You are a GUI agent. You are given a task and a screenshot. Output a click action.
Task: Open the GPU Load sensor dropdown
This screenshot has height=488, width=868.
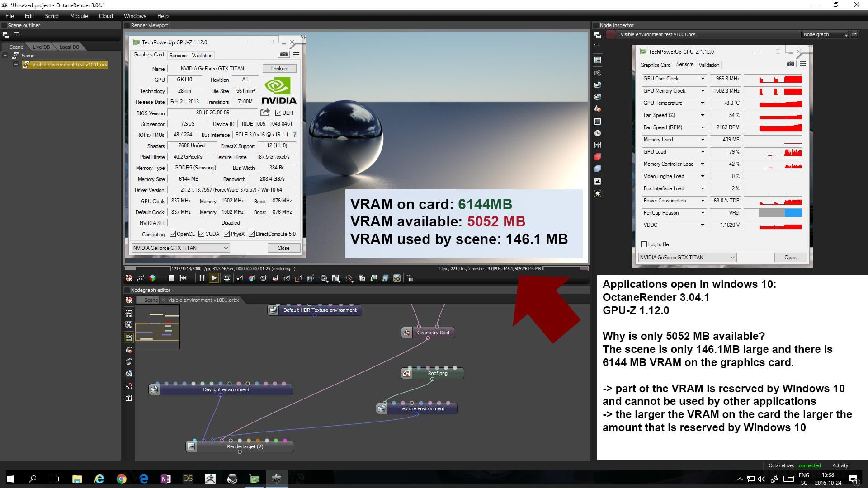click(703, 152)
